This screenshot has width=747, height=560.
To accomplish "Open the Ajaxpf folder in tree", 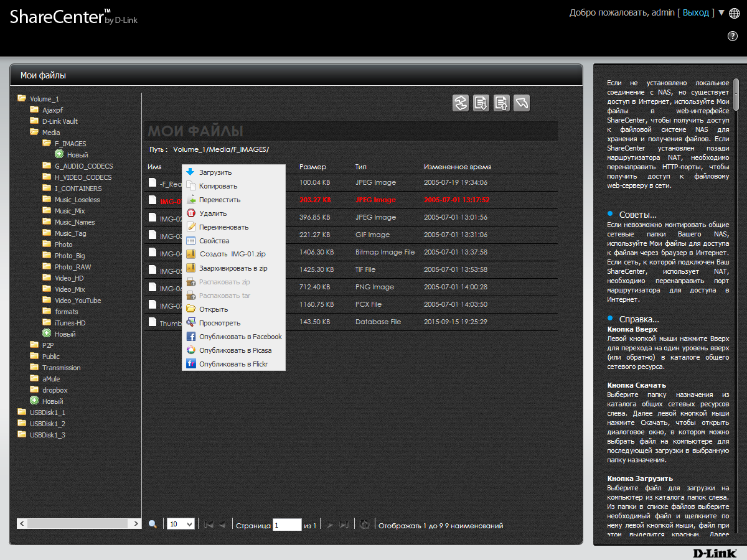I will (x=52, y=110).
